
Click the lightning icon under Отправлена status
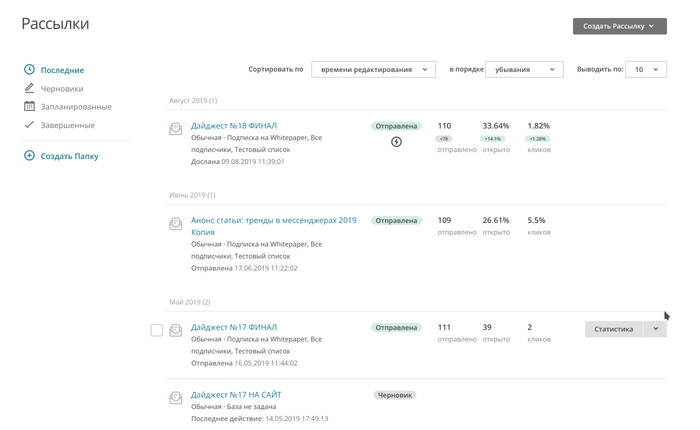point(396,142)
